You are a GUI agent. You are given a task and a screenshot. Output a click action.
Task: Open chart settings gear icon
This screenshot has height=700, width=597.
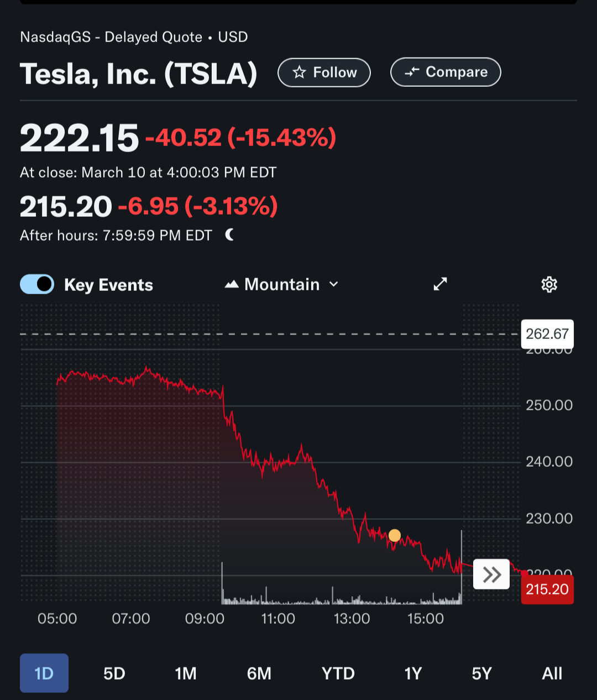coord(549,285)
